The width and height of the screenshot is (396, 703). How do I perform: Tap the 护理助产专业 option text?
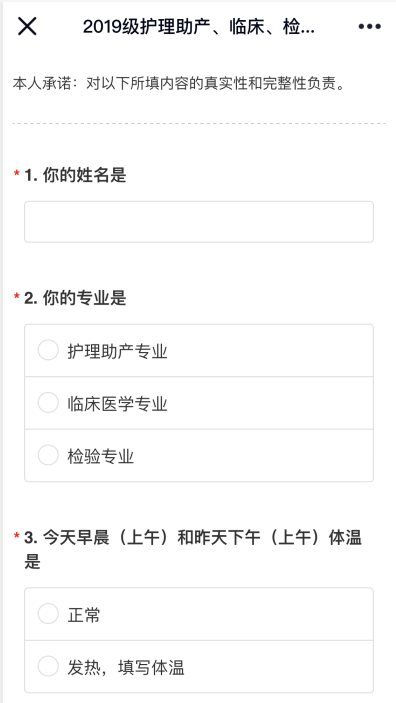point(117,352)
